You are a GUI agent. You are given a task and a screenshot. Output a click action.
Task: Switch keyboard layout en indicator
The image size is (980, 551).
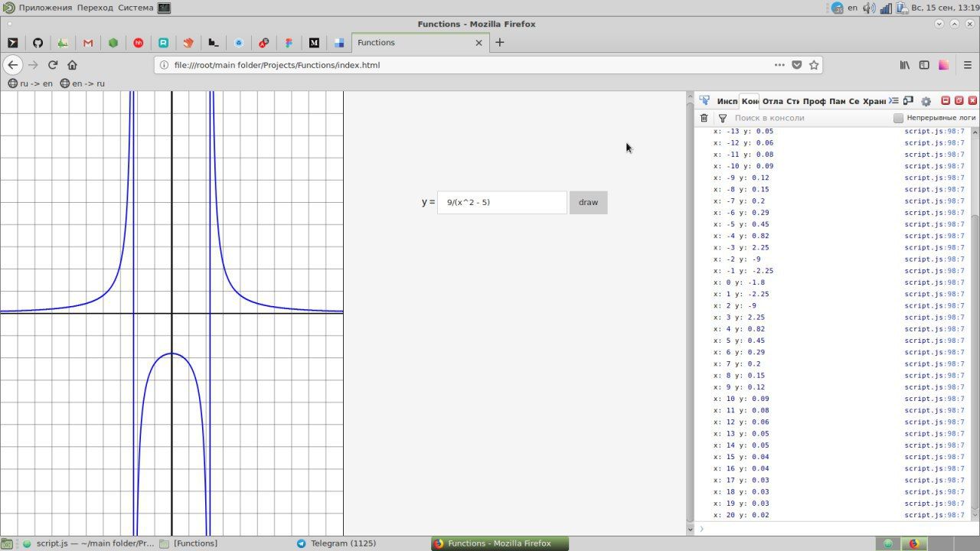click(x=852, y=8)
